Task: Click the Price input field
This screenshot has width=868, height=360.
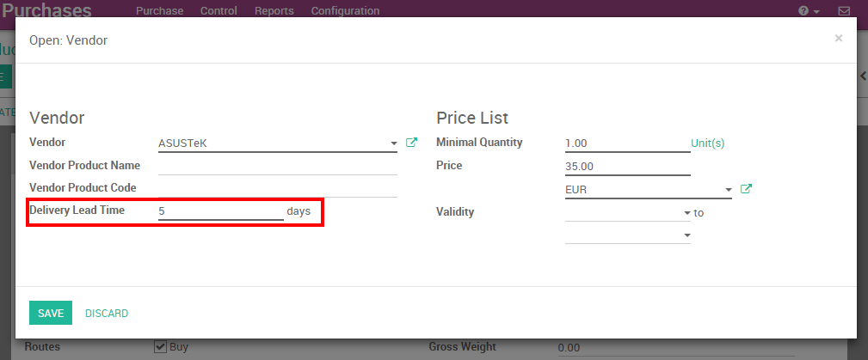Action: 627,166
